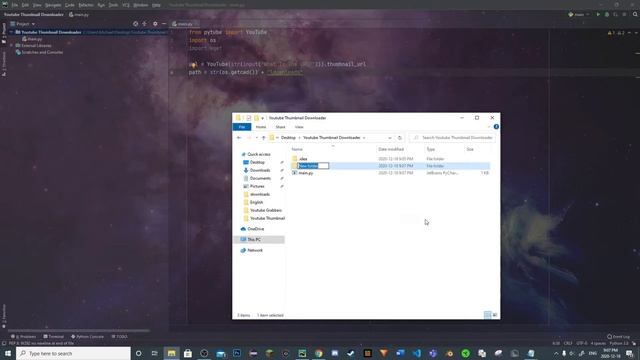The image size is (640, 360).
Task: Click the Search Youtube Thumbnail Downloader field
Action: pos(452,138)
